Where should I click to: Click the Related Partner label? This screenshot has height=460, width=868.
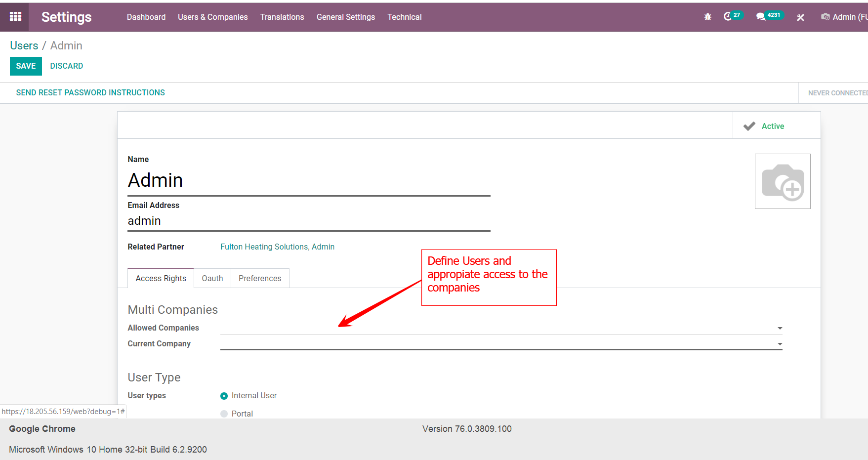tap(156, 247)
